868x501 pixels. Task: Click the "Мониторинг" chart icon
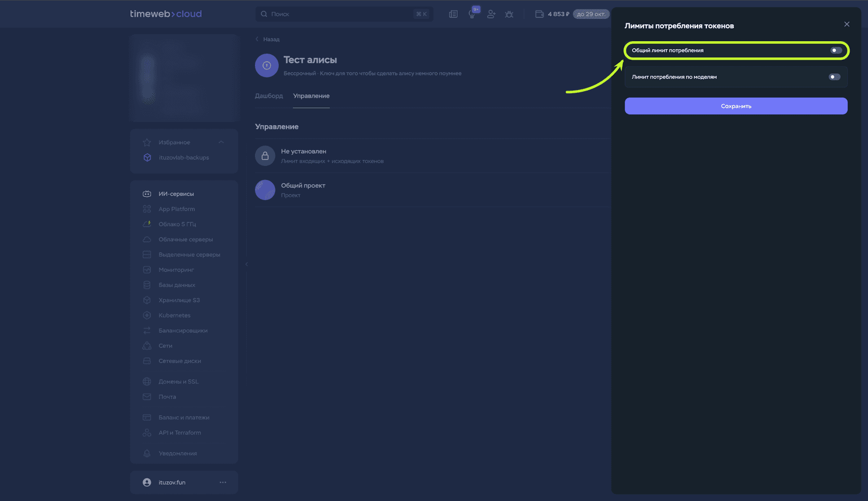coord(147,270)
